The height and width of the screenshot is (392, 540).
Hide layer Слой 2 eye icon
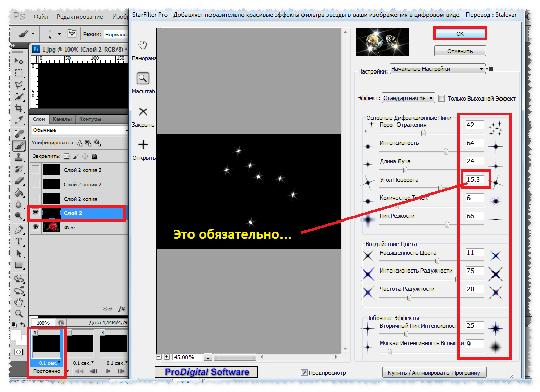point(35,213)
